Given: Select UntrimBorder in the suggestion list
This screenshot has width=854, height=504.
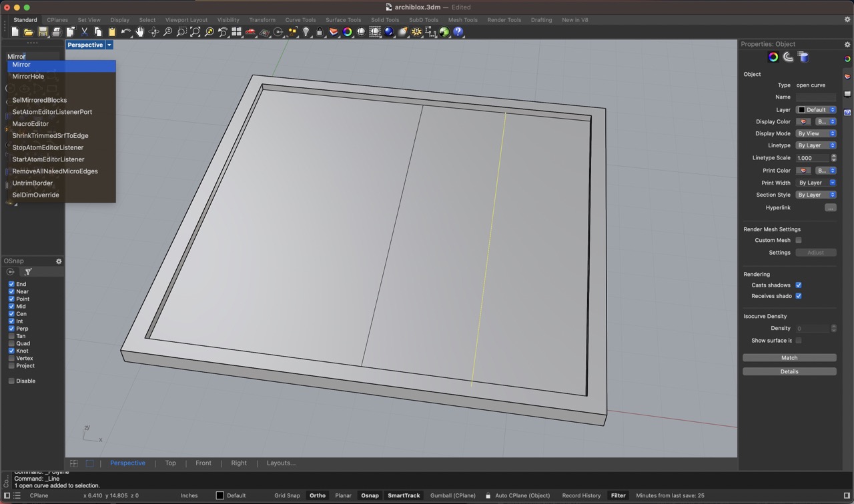Looking at the screenshot, I should tap(61, 183).
